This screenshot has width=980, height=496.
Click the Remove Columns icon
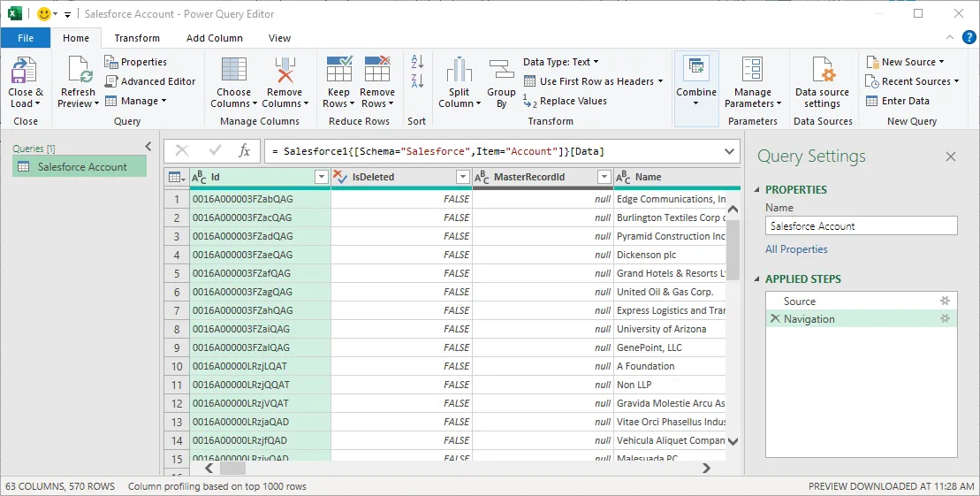tap(285, 71)
